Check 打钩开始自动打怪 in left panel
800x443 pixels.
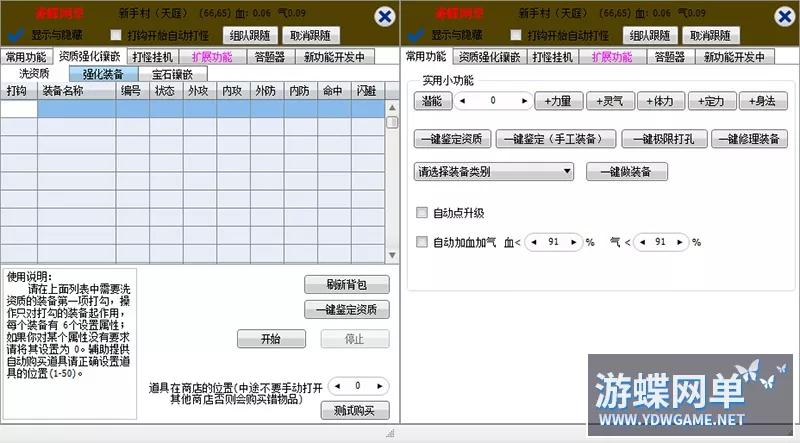point(117,35)
